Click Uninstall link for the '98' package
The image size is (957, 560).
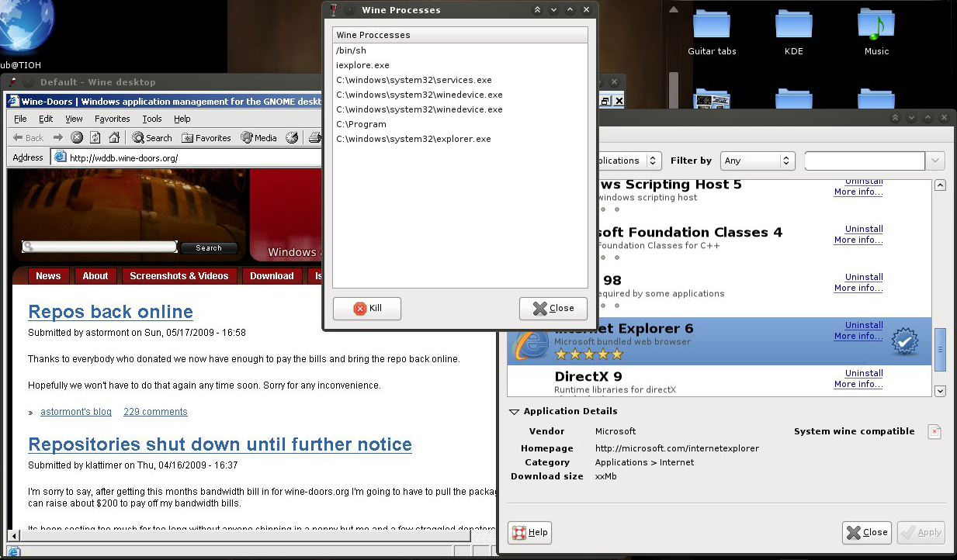864,278
